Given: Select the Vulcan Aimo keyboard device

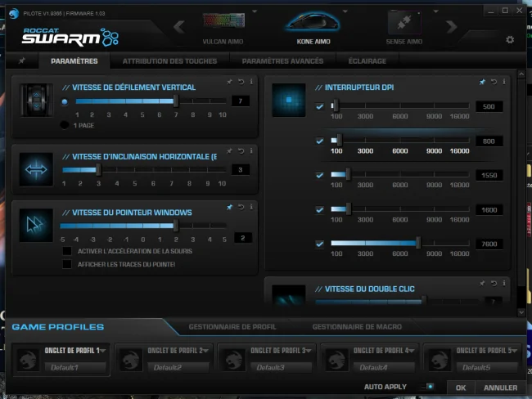Looking at the screenshot, I should 223,29.
